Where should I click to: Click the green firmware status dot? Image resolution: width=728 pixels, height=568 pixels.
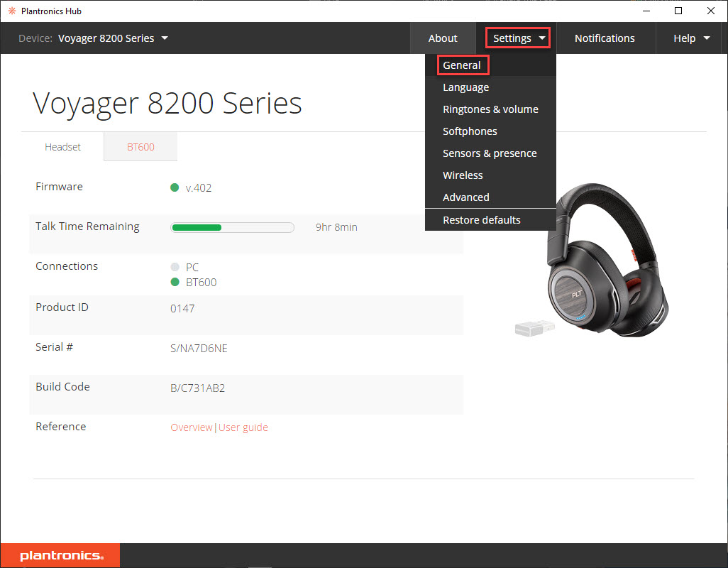175,188
